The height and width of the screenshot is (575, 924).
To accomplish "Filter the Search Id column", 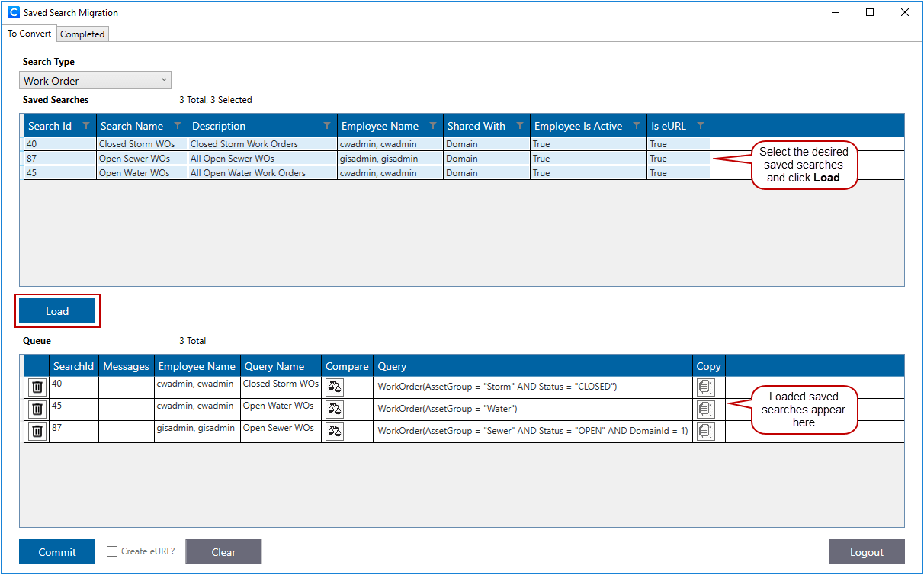I will pyautogui.click(x=86, y=126).
